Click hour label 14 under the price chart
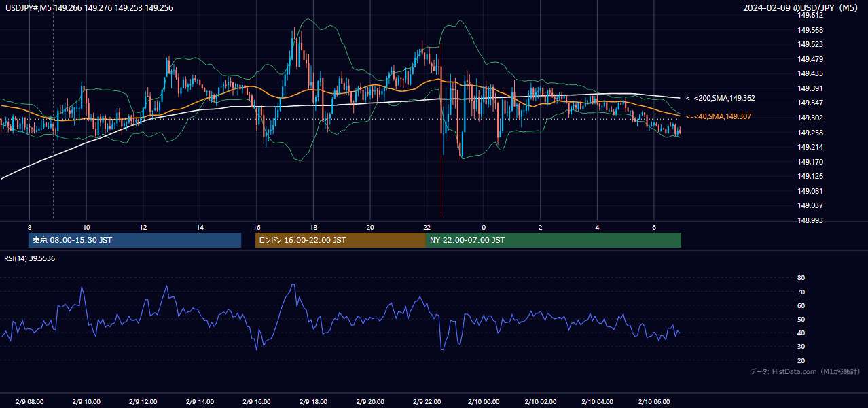This screenshot has width=868, height=408. 200,227
